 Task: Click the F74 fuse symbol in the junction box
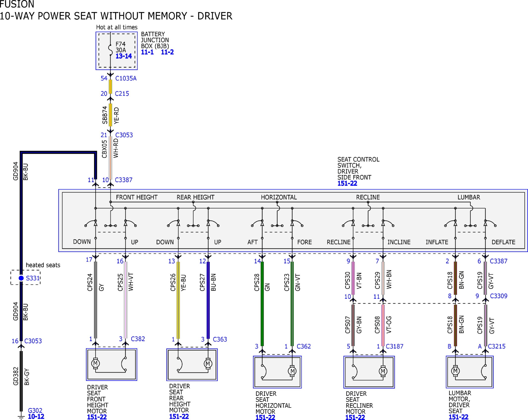[x=110, y=50]
